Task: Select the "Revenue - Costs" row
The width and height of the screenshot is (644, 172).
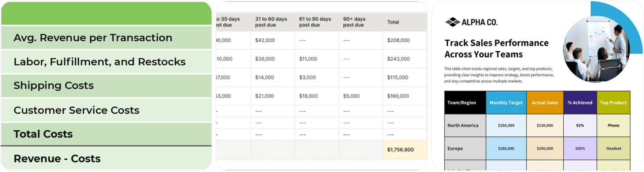Action: (106, 158)
